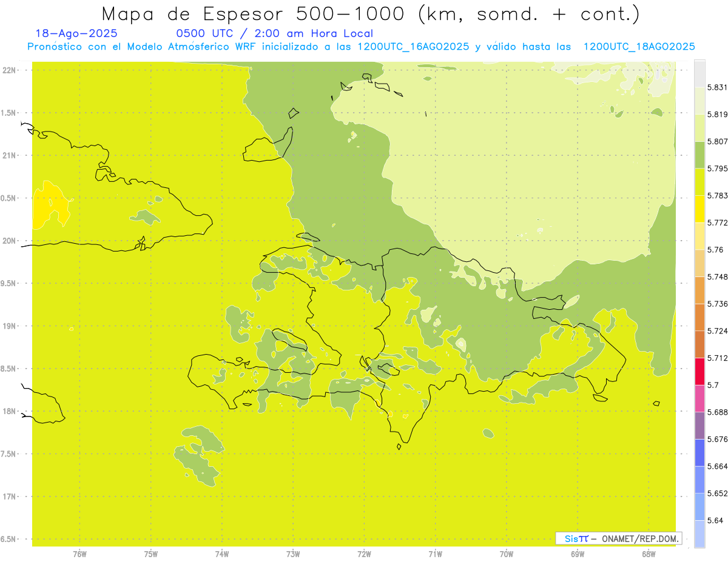Click the legend value 5.772
Screen dimensions: 728x562
click(717, 222)
